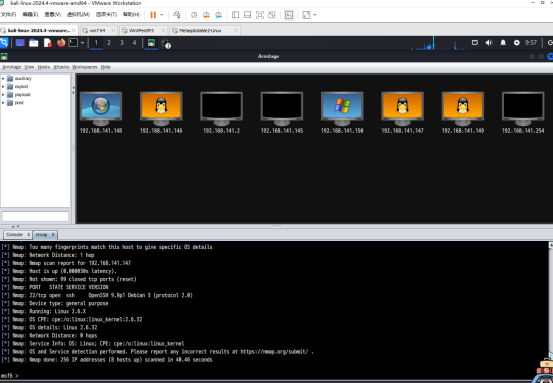Image resolution: width=553 pixels, height=383 pixels.
Task: Open the Kali file manager panel icon
Action: click(34, 43)
